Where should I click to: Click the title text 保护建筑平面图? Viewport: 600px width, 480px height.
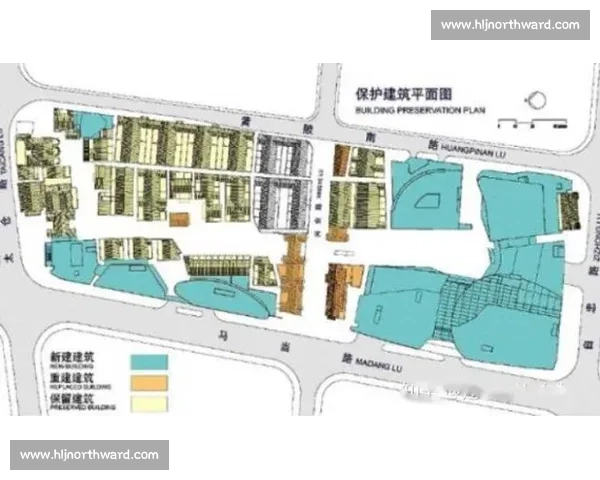tap(404, 94)
